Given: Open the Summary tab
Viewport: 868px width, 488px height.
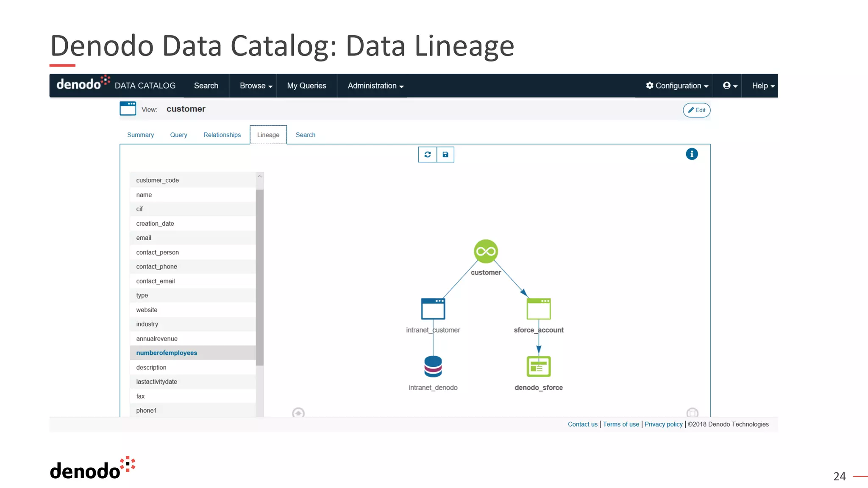Looking at the screenshot, I should 140,135.
